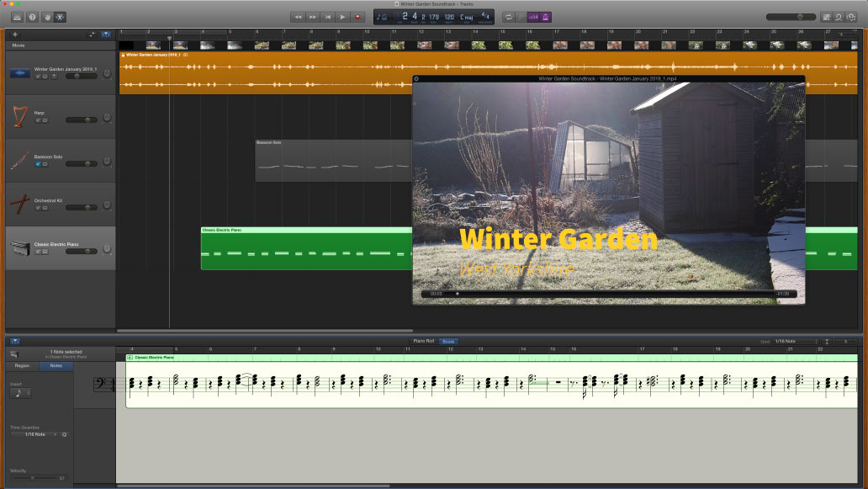Select the Orchestral Kit drumsticks icon

[x=20, y=205]
